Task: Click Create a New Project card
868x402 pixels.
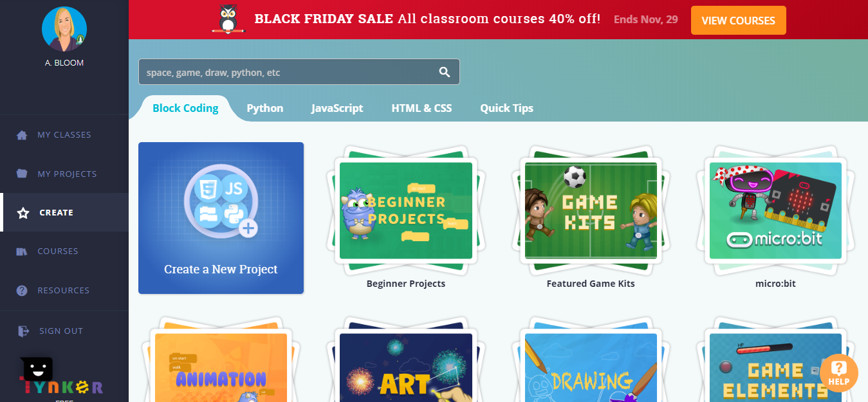Action: click(x=221, y=218)
